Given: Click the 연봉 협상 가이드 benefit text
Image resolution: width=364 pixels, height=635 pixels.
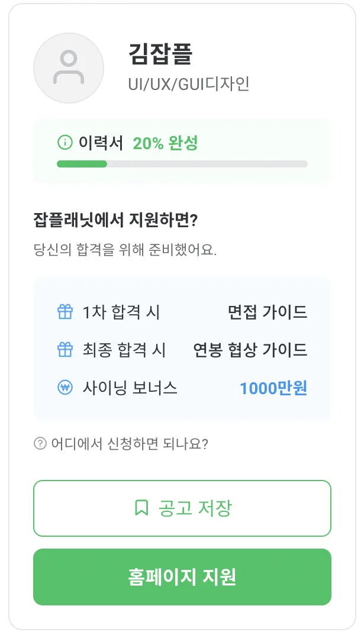Looking at the screenshot, I should (x=250, y=350).
